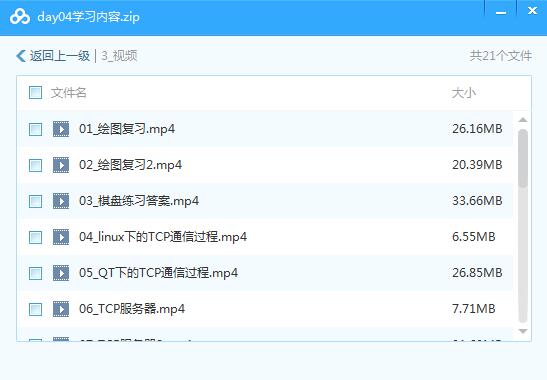The width and height of the screenshot is (547, 380).
Task: Click the scrollbar down arrow
Action: [523, 331]
